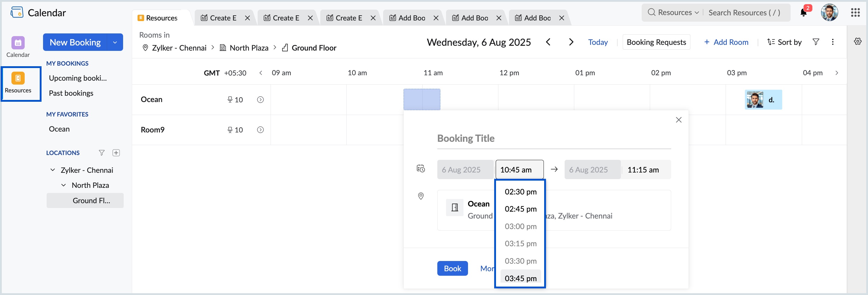Screen dimensions: 868x295
Task: Click the Book button
Action: click(452, 269)
